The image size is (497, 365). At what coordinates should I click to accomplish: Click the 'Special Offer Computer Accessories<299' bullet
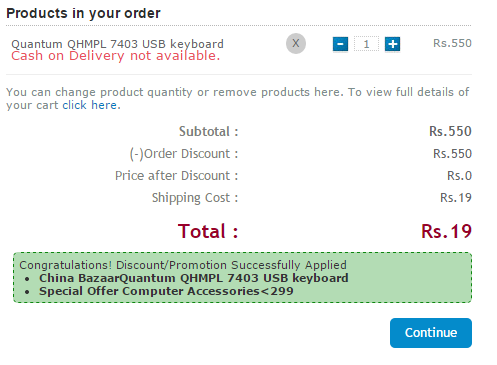(166, 291)
